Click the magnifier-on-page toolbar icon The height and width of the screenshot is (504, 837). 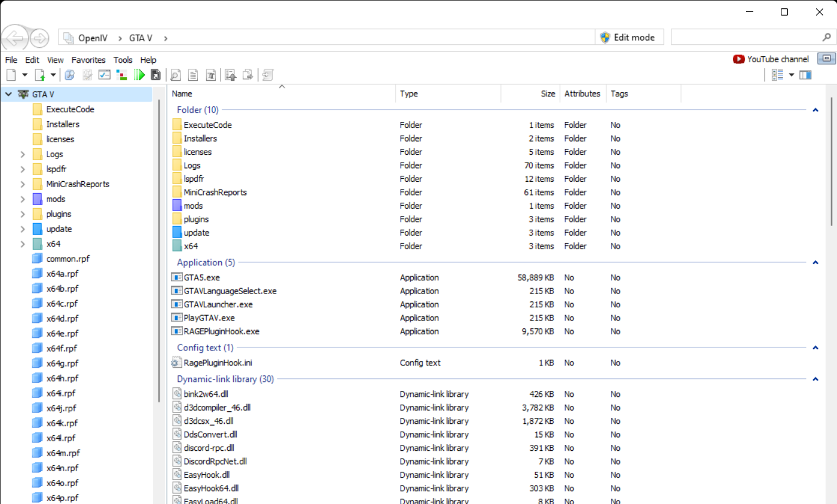pyautogui.click(x=175, y=75)
